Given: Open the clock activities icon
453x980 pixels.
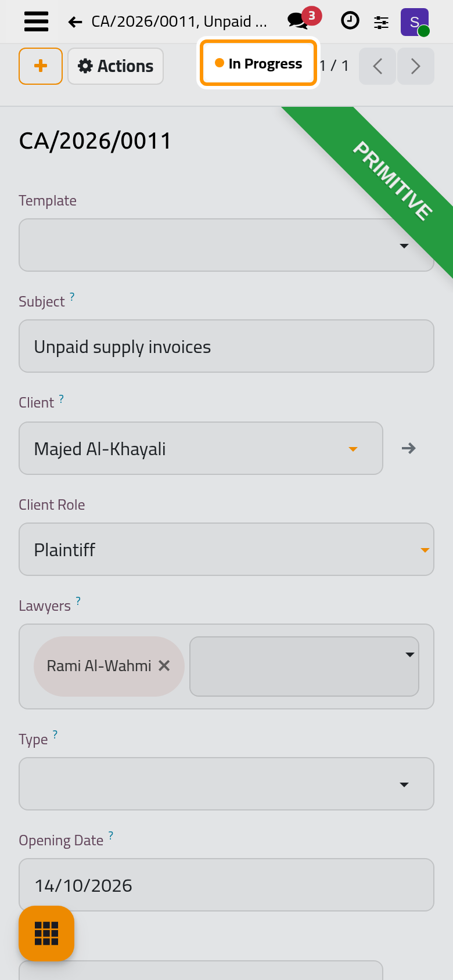Looking at the screenshot, I should [x=350, y=21].
